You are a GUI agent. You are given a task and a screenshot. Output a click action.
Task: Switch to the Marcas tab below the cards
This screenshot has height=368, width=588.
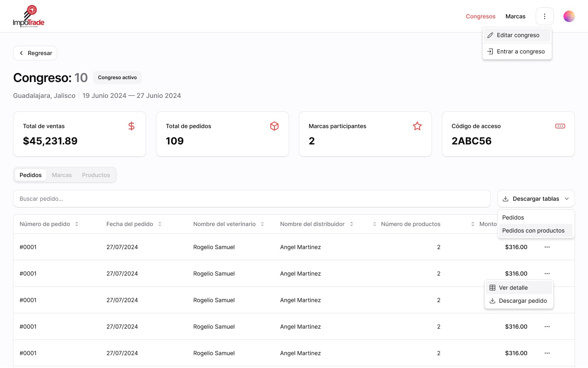[x=62, y=175]
